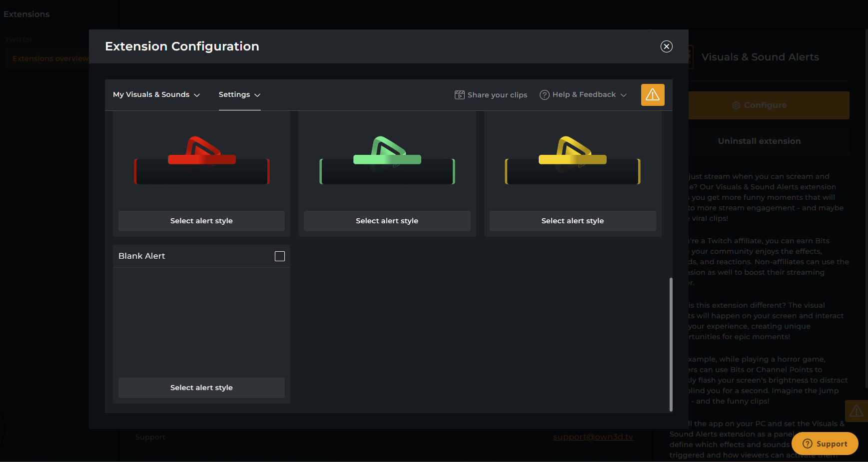Screen dimensions: 868x462
Task: Click the red alert style preview
Action: click(x=202, y=160)
